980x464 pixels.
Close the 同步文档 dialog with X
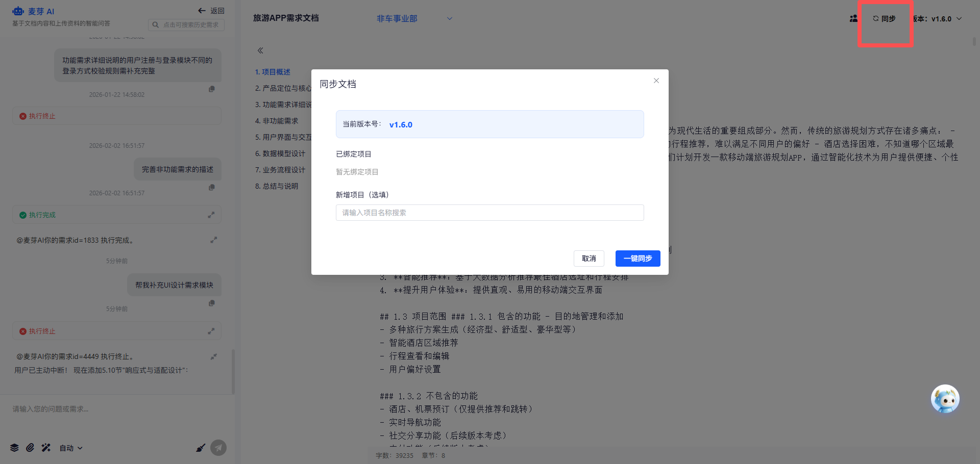pyautogui.click(x=656, y=81)
